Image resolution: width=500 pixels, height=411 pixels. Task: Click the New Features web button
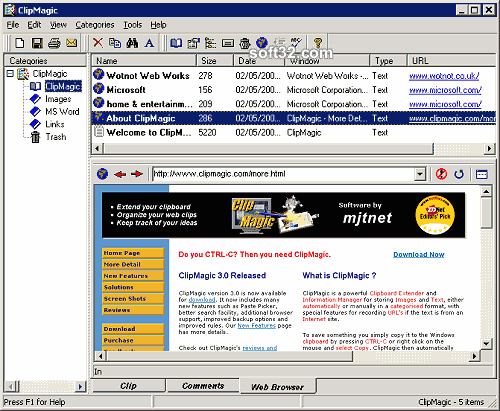click(133, 276)
